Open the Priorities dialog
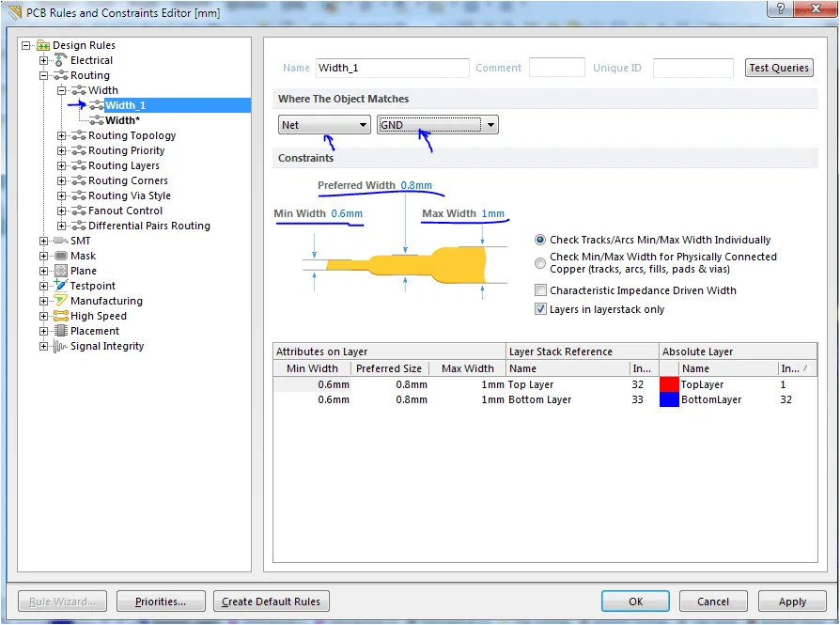The height and width of the screenshot is (625, 840). click(161, 602)
